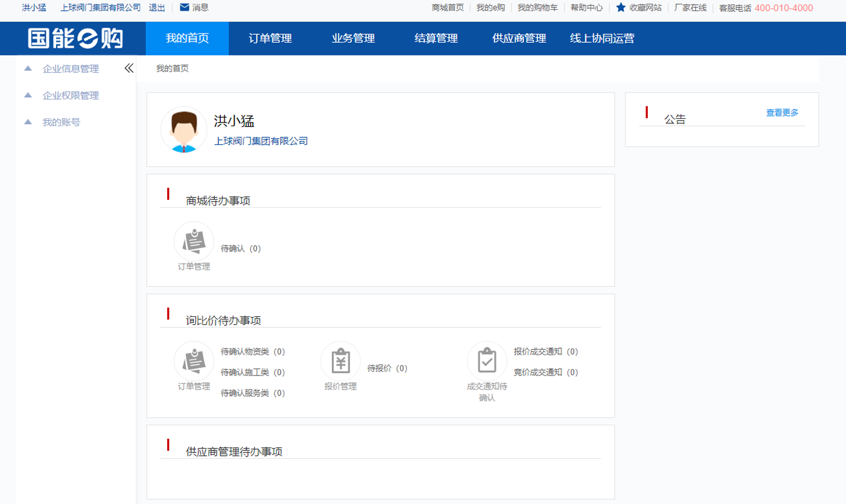Open the 帮助中心 top link

[587, 8]
